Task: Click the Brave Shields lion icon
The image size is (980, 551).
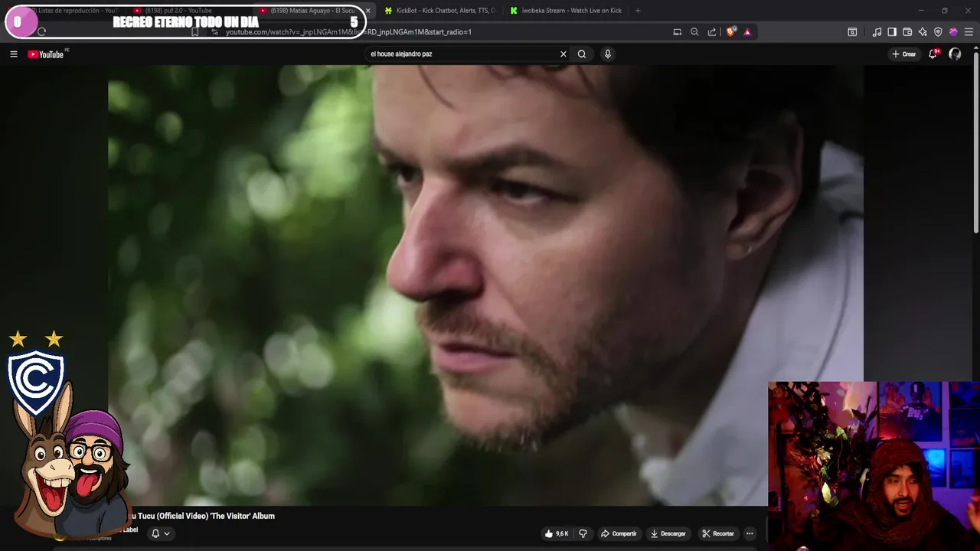Action: click(x=730, y=32)
